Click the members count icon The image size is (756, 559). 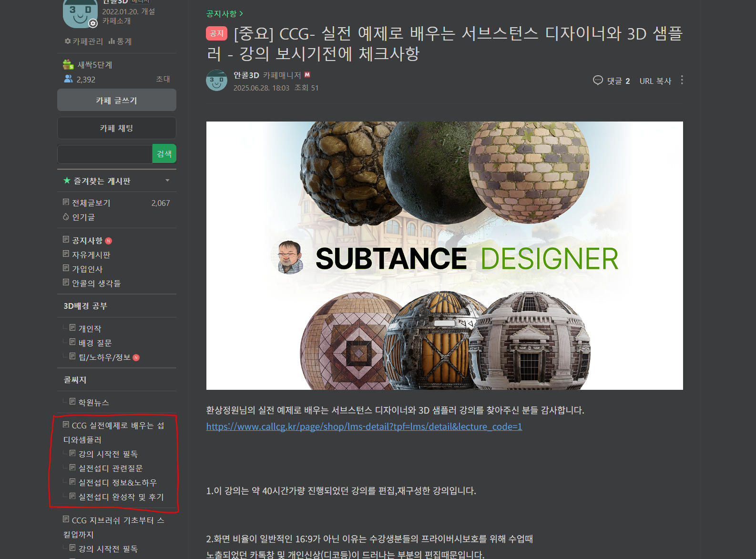pos(68,79)
